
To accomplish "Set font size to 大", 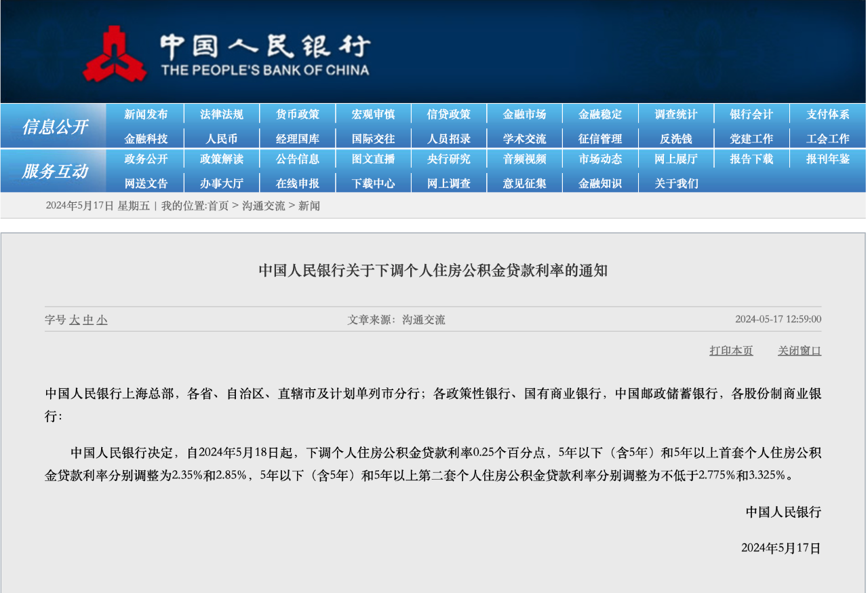I will click(75, 320).
